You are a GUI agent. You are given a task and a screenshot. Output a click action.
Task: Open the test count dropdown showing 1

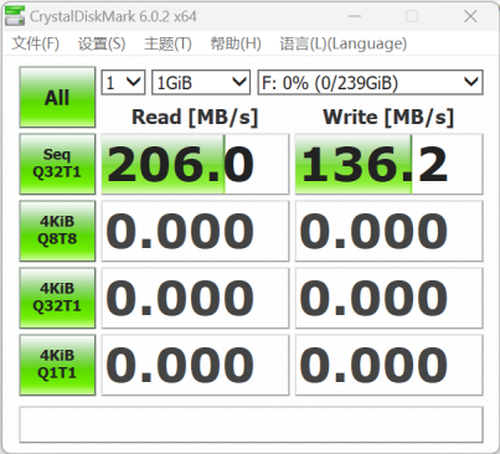(x=123, y=82)
